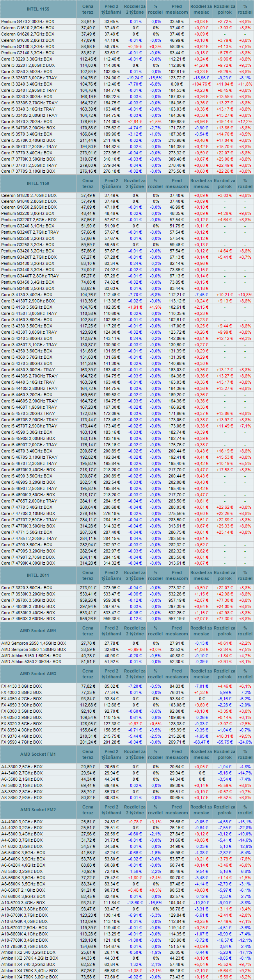Screen dimensions: 254x980
Task: Click the AMD Socket FM2 section header
Action: [38, 810]
